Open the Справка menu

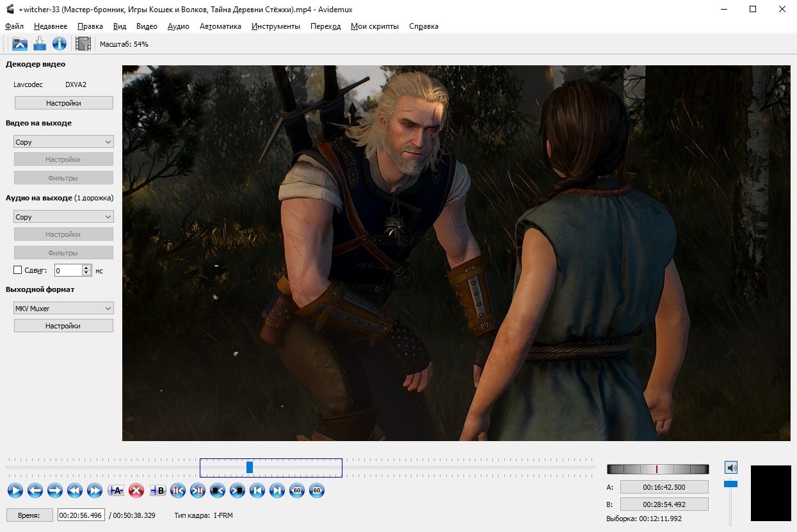[x=424, y=26]
